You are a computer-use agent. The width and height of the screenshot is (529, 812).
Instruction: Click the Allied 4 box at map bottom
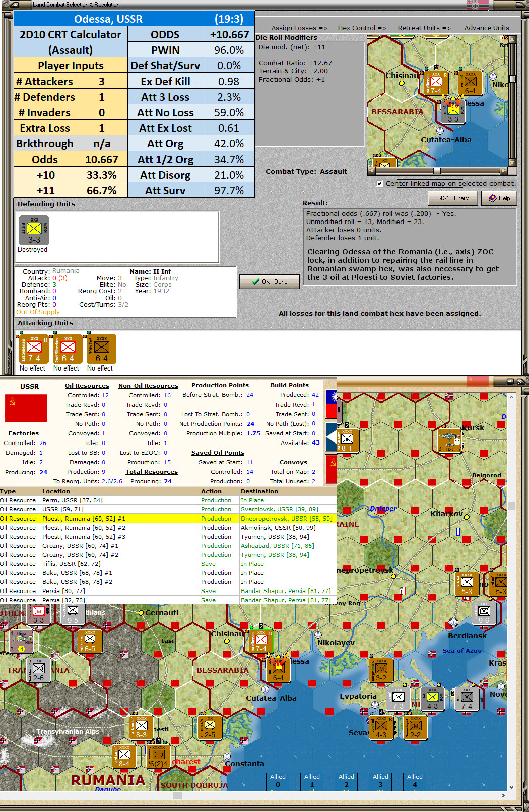click(x=415, y=781)
